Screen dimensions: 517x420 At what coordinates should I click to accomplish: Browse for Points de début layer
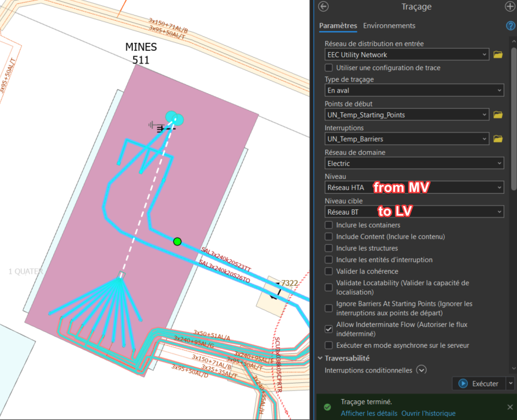[x=498, y=115]
